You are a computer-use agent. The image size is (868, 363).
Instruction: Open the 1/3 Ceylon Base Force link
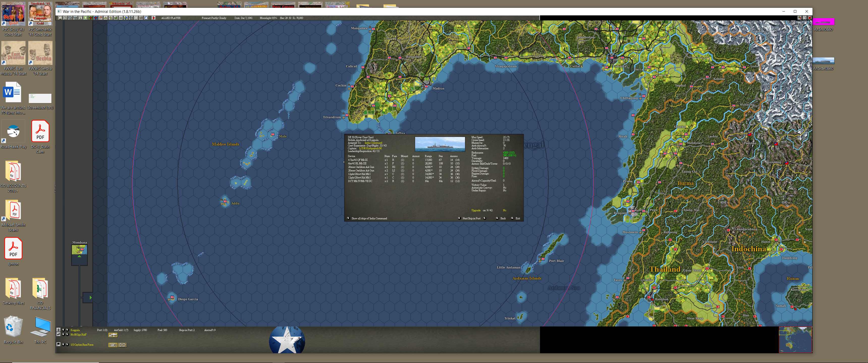click(82, 345)
